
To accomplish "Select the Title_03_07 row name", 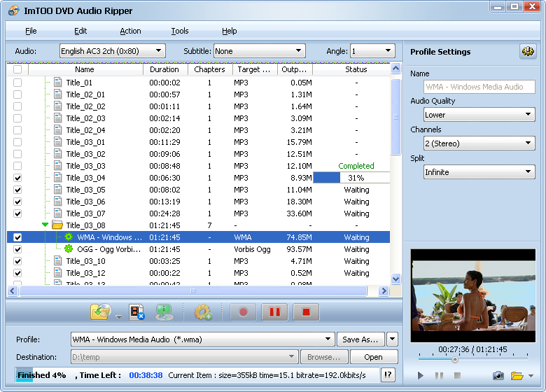I will (x=85, y=213).
